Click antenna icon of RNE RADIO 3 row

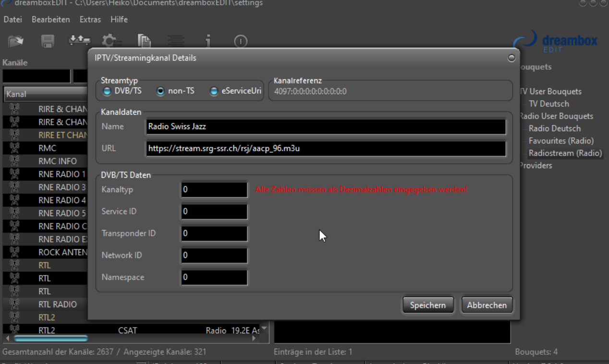tap(14, 187)
